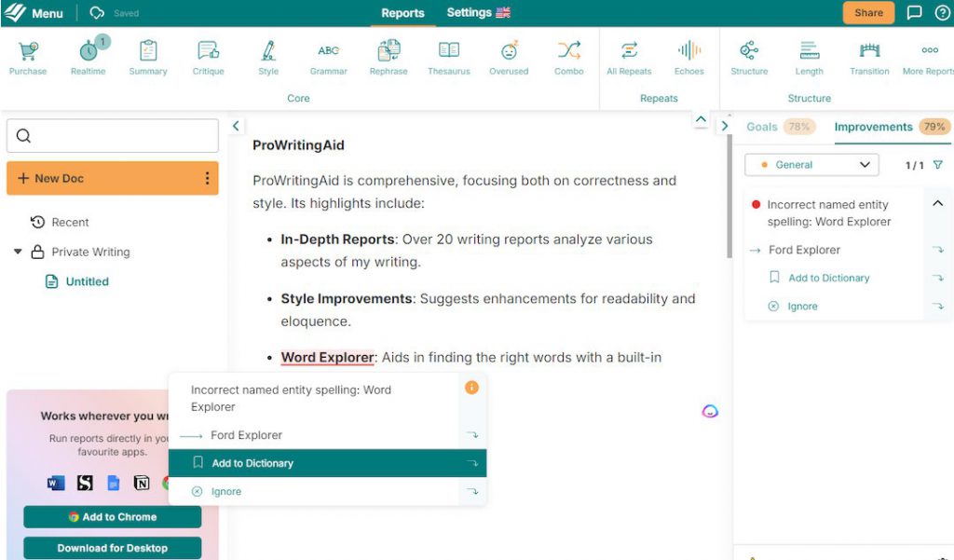The width and height of the screenshot is (954, 560).
Task: Run the Overused words report
Action: (509, 57)
